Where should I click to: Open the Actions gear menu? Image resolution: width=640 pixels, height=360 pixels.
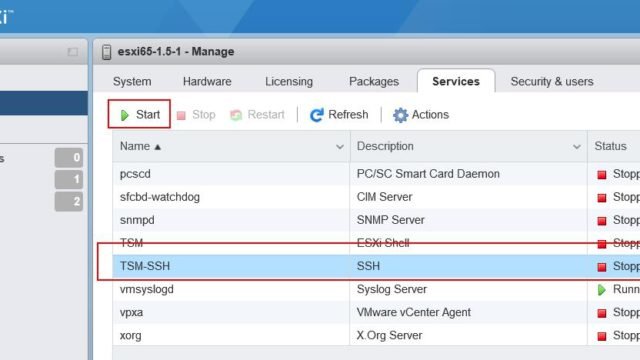coord(421,115)
